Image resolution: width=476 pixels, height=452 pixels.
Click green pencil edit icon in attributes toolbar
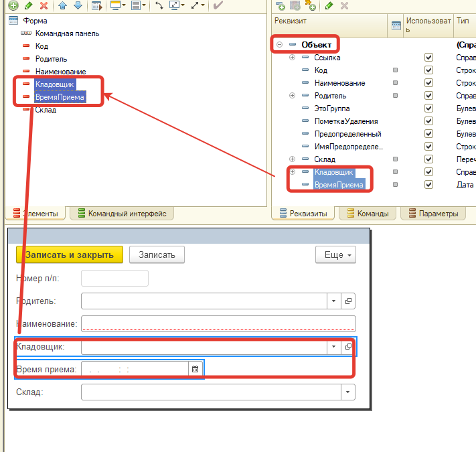[x=329, y=5]
